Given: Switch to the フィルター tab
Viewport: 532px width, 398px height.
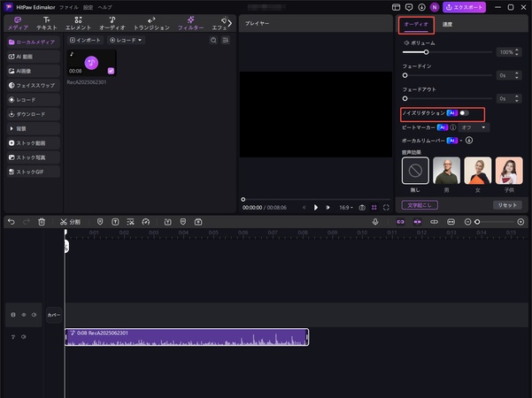Looking at the screenshot, I should coord(190,23).
